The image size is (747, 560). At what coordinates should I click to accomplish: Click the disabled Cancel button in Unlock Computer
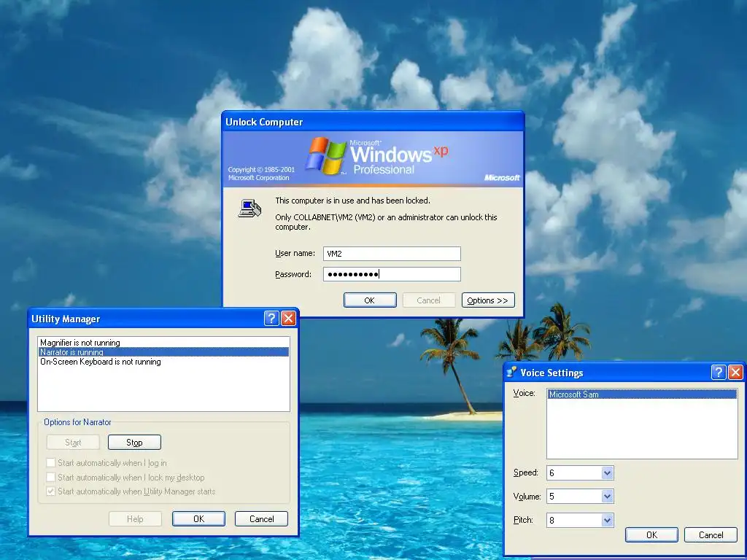429,300
